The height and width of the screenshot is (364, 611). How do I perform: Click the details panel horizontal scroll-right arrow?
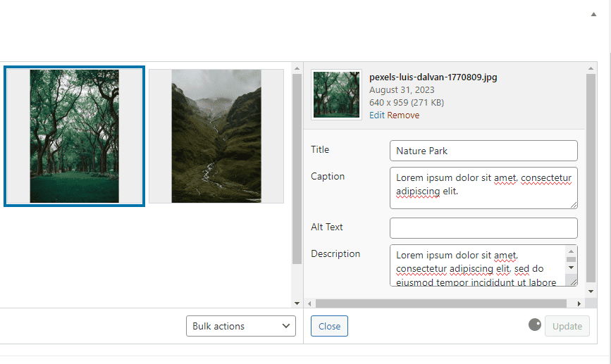(579, 303)
